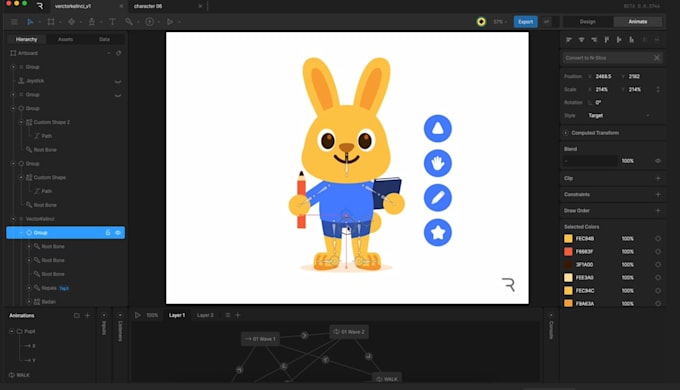Switch to Design mode
Image resolution: width=680 pixels, height=390 pixels.
point(588,22)
